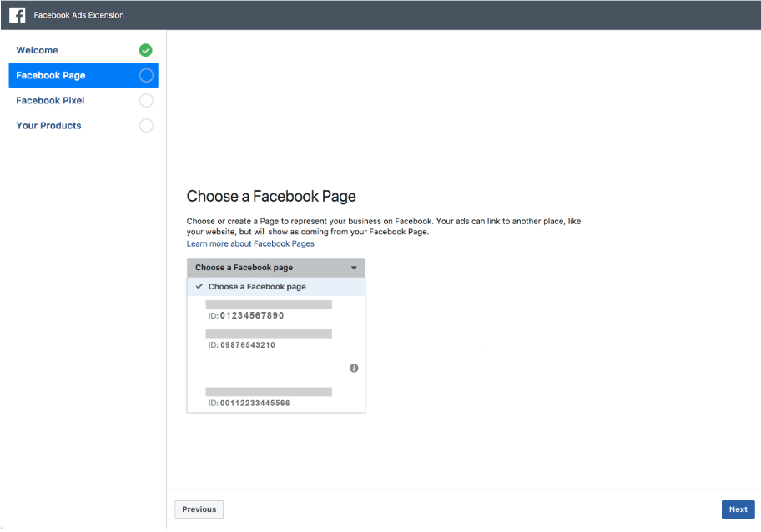Select the Facebook Page sidebar step
The image size is (761, 532).
coord(83,75)
